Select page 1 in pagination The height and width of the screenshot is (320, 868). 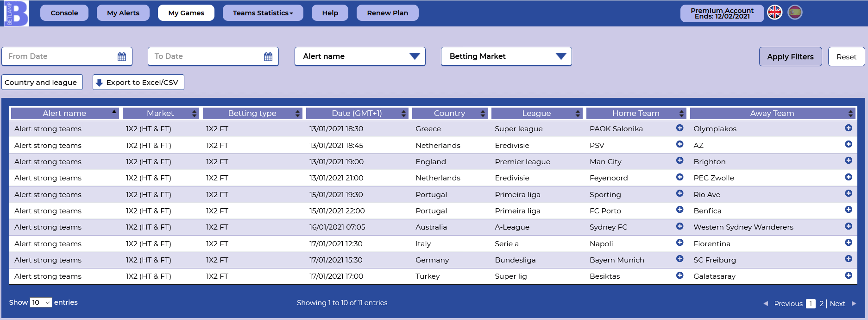[x=811, y=304]
